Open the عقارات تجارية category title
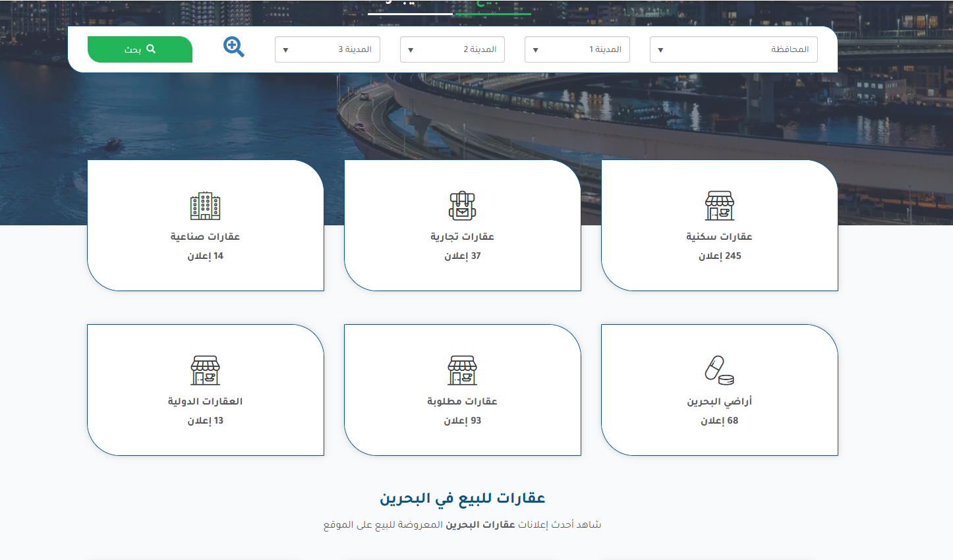The height and width of the screenshot is (560, 953). 462,237
